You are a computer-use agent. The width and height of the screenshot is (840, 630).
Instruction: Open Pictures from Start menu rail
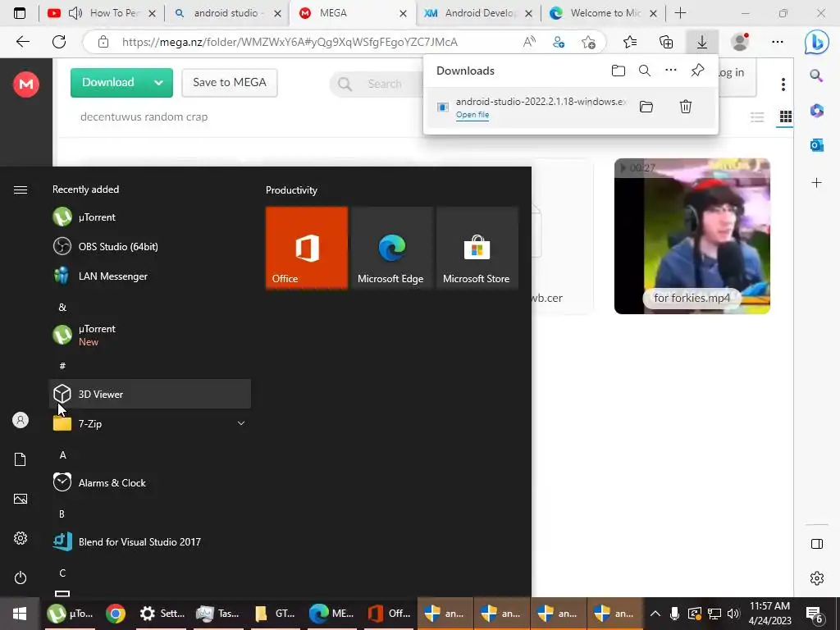[21, 499]
